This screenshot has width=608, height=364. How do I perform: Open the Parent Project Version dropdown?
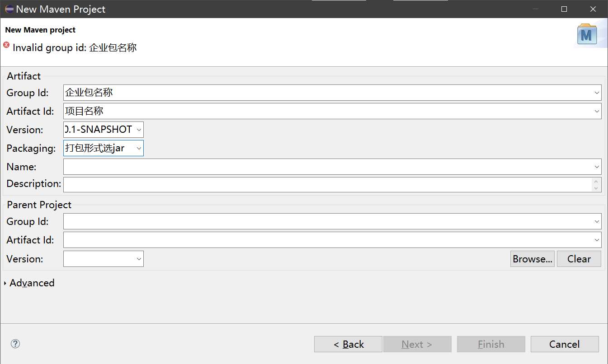point(139,259)
